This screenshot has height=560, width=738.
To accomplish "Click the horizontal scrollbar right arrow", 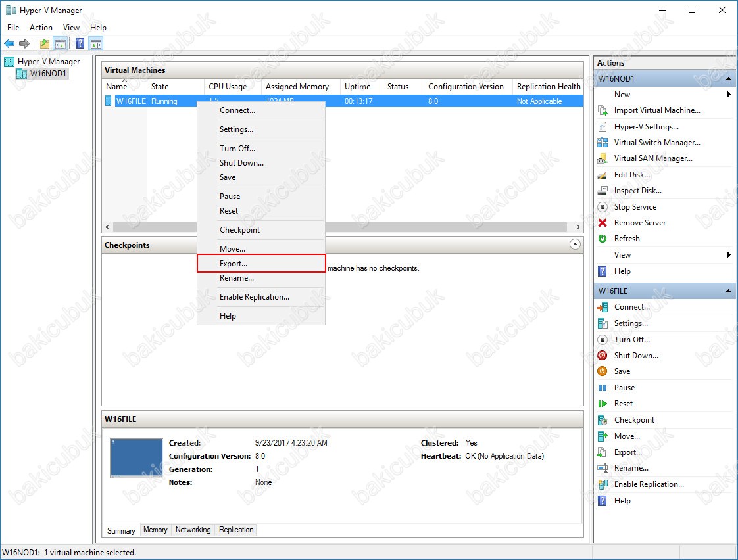I will (578, 227).
